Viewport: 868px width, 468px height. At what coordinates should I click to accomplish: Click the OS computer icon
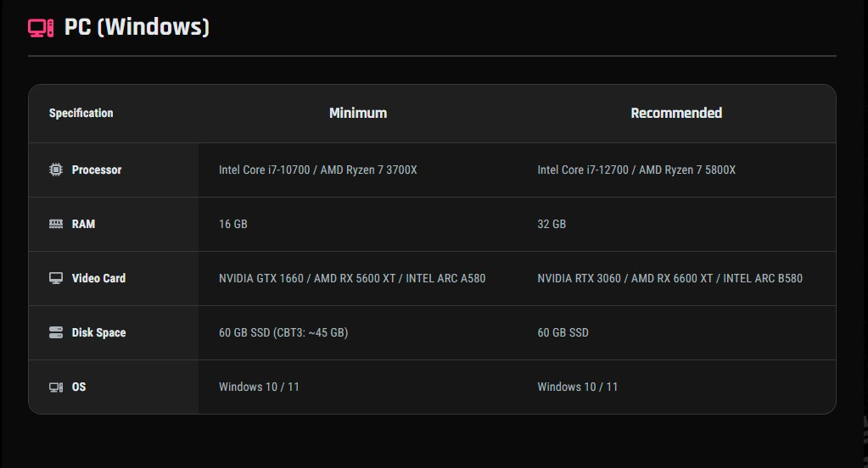[x=56, y=387]
